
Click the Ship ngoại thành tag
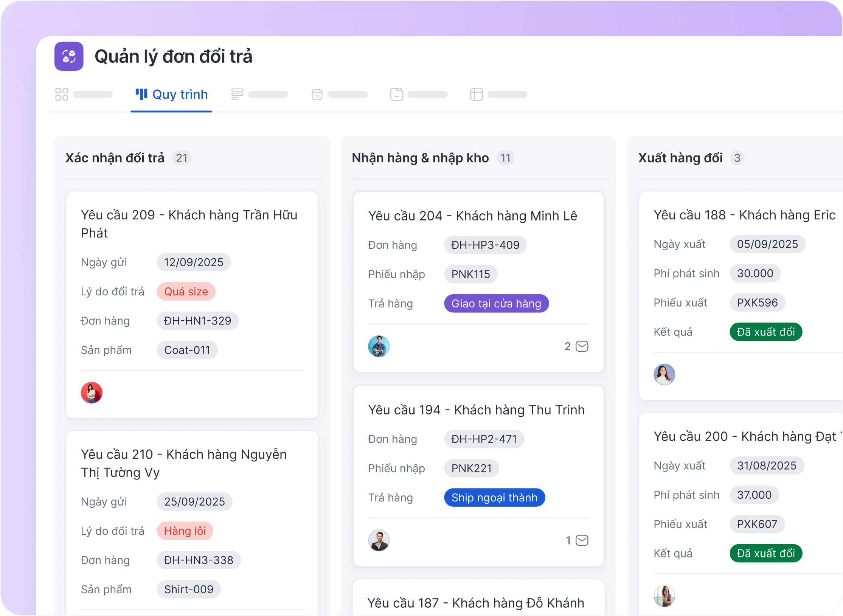[x=494, y=498]
